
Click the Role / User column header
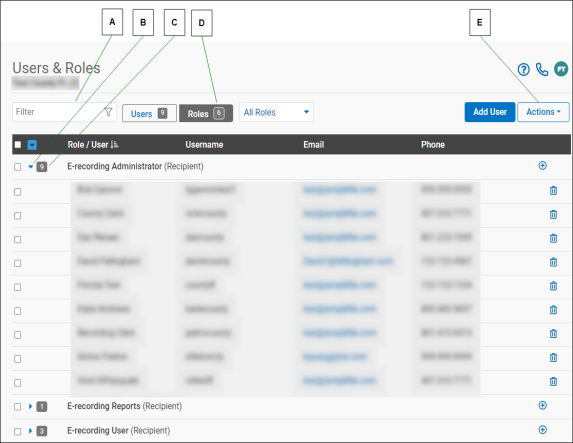pos(88,145)
